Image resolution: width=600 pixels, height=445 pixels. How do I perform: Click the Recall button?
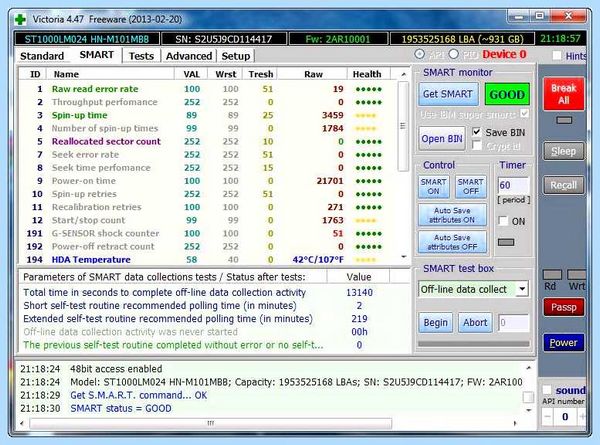[x=563, y=185]
